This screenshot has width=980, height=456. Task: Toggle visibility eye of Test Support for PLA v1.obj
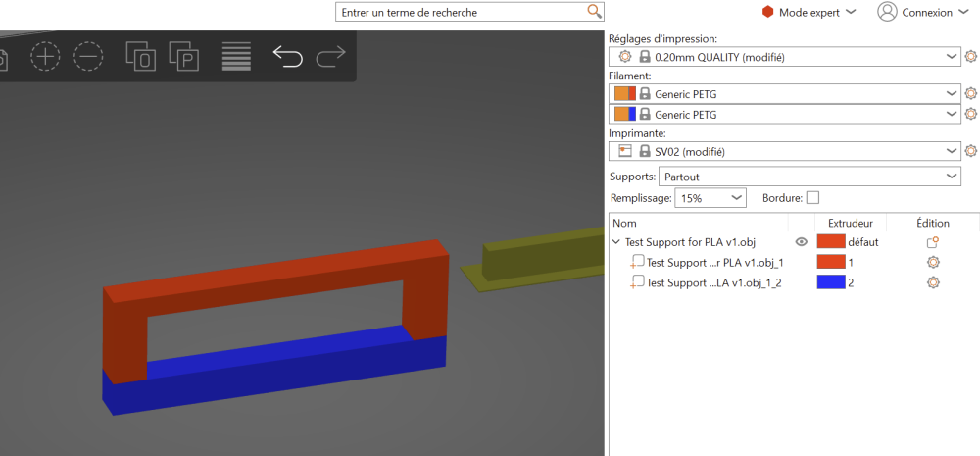(x=802, y=242)
